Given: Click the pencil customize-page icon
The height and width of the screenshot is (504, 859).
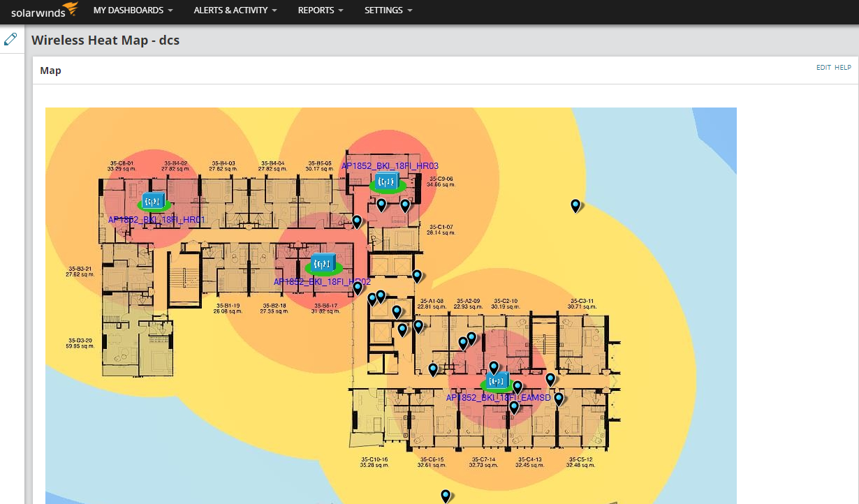Looking at the screenshot, I should pos(10,38).
